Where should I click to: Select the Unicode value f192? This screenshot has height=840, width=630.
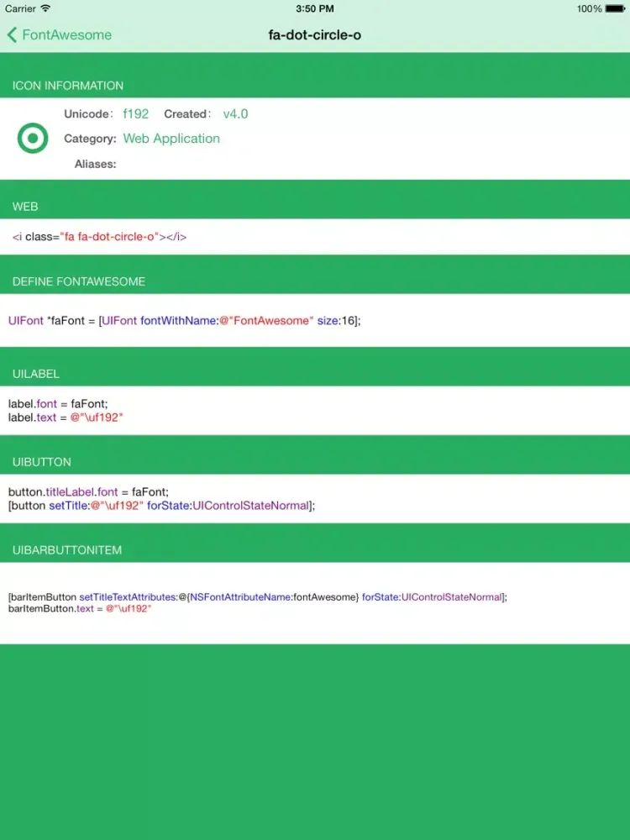coord(135,114)
